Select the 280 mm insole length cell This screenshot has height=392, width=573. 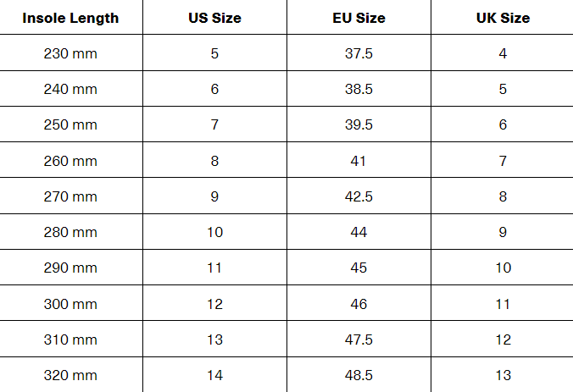tap(70, 232)
